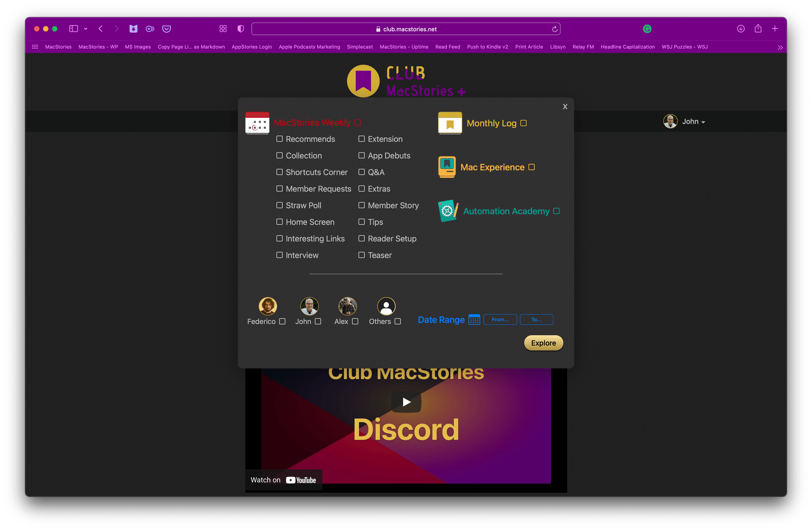Click the Mac Experience computer icon
This screenshot has height=530, width=812.
tap(447, 167)
